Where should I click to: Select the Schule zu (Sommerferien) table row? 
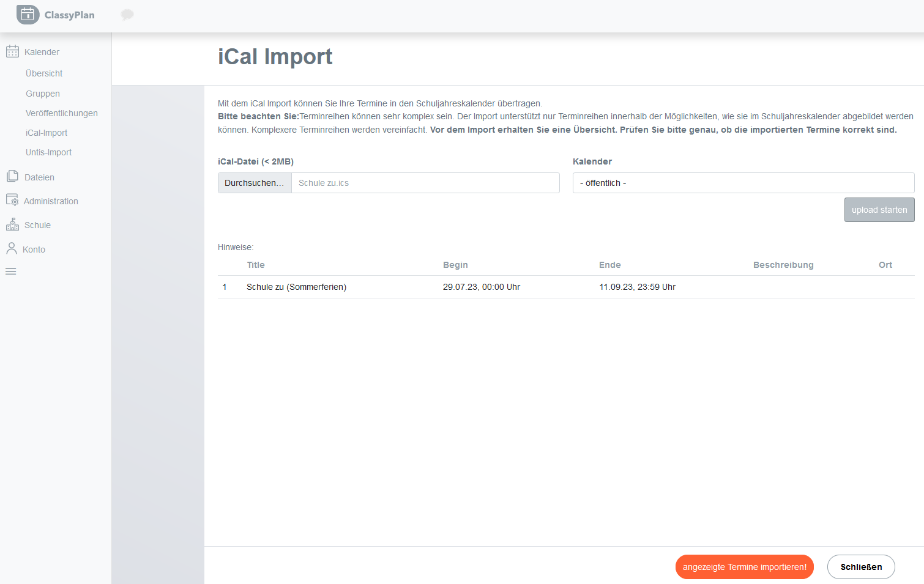coord(566,287)
